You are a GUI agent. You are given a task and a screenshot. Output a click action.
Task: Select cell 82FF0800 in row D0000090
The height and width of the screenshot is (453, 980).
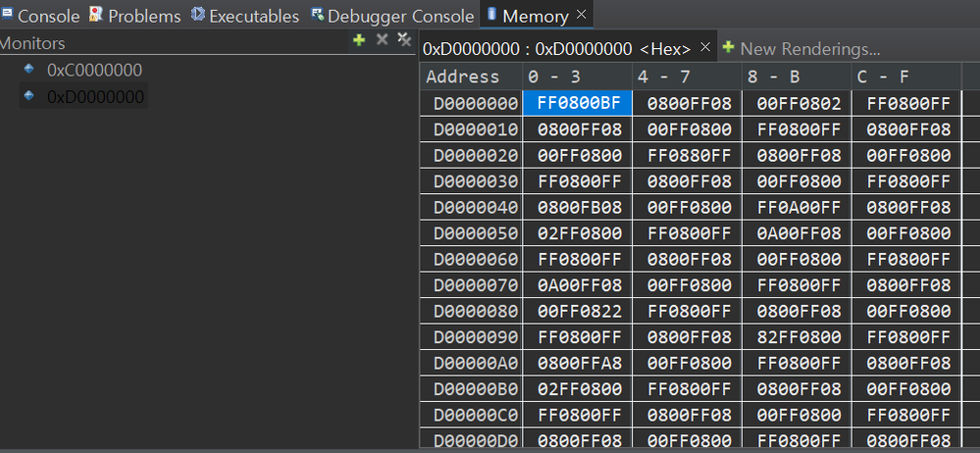coord(797,336)
